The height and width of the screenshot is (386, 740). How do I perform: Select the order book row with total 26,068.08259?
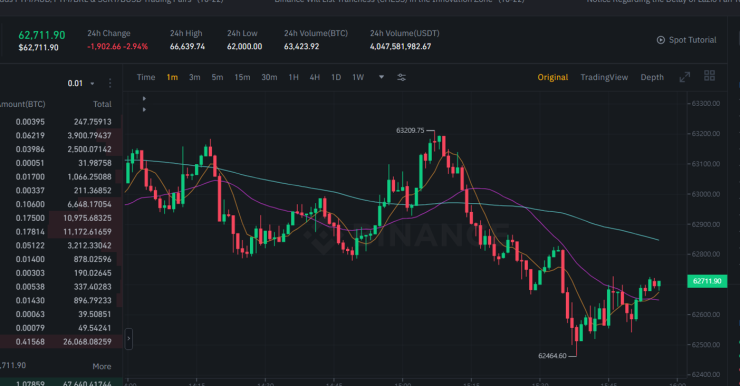[x=61, y=342]
